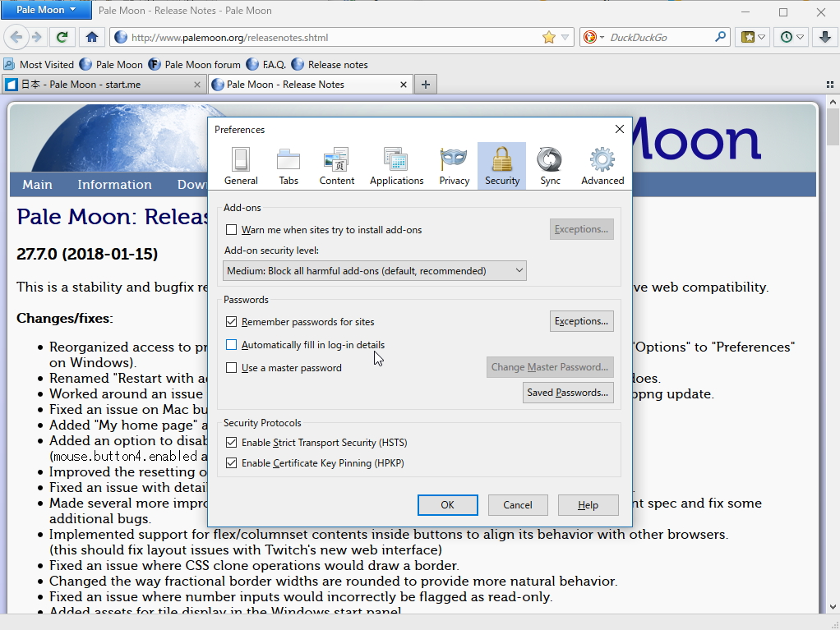Close the Pale Moon Release Notes tab
This screenshot has height=630, width=840.
pyautogui.click(x=404, y=85)
